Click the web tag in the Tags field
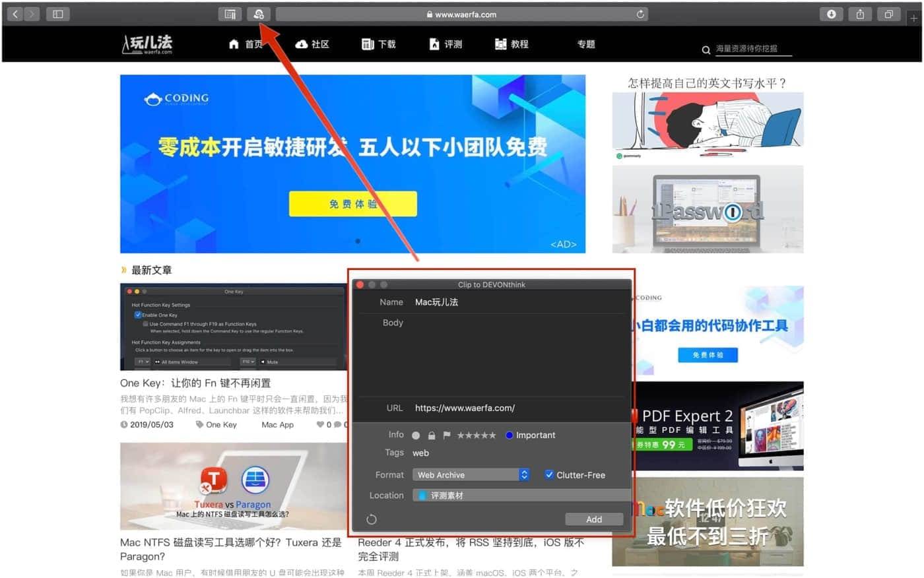The width and height of the screenshot is (924, 578). pyautogui.click(x=420, y=453)
